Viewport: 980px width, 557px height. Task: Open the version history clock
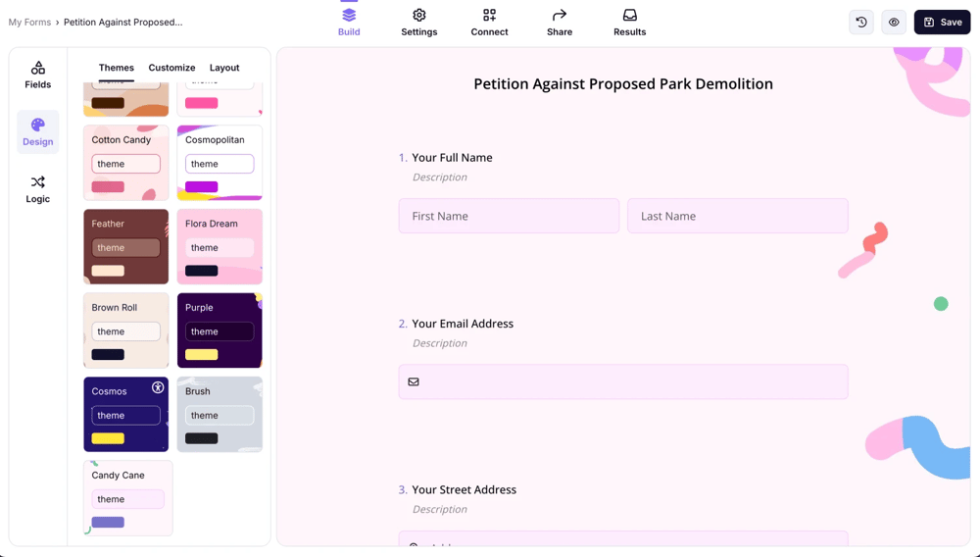point(861,23)
